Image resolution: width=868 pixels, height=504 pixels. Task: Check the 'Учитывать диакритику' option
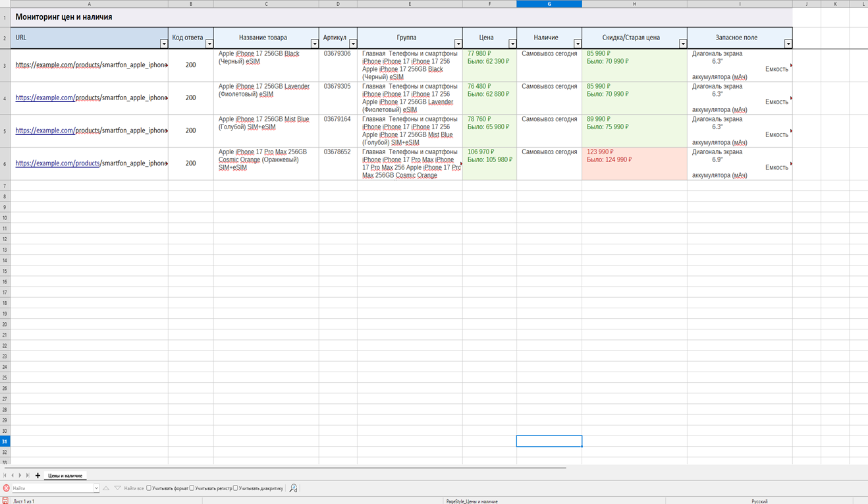[236, 488]
